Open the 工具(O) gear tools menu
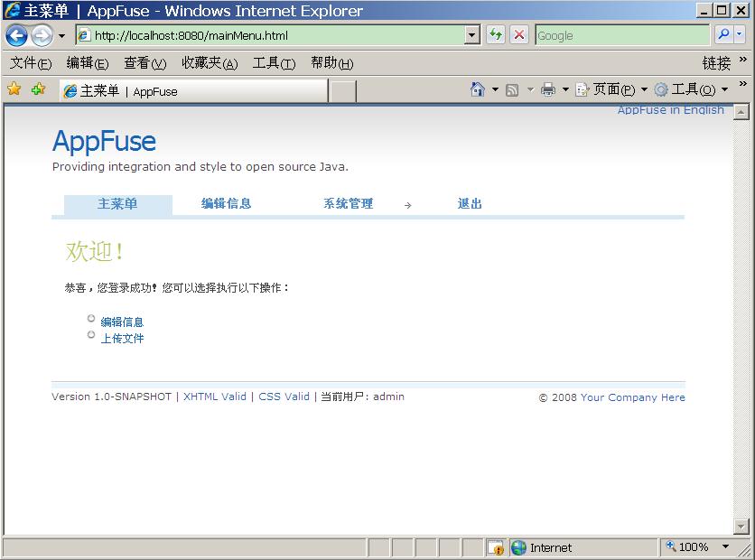Viewport: 755px width, 560px height. (x=692, y=89)
